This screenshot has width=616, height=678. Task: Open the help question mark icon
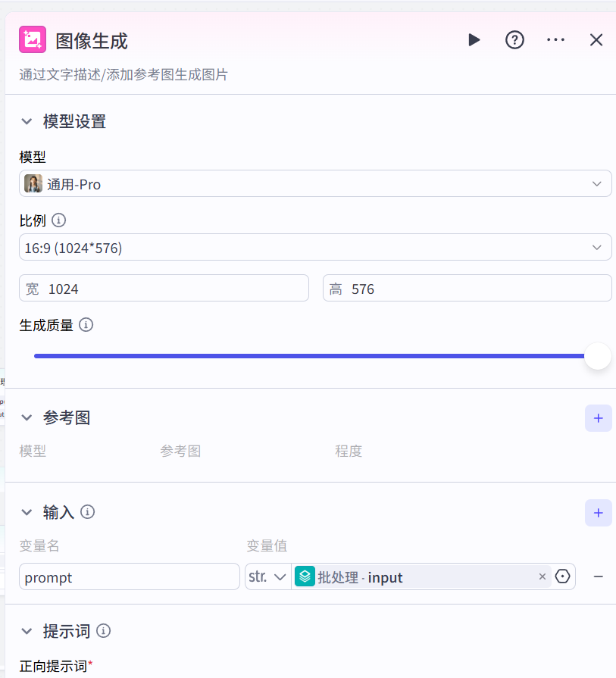(x=515, y=40)
